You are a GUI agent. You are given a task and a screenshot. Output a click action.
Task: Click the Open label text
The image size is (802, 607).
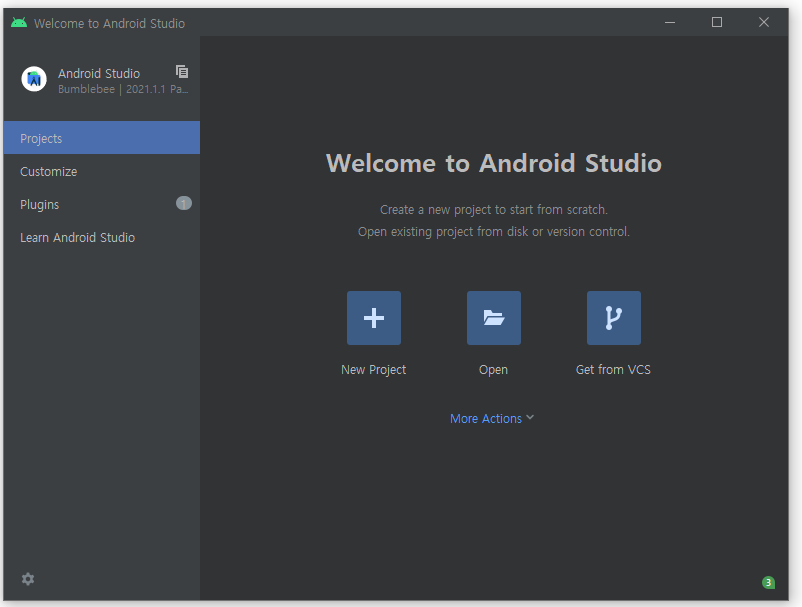pyautogui.click(x=493, y=370)
